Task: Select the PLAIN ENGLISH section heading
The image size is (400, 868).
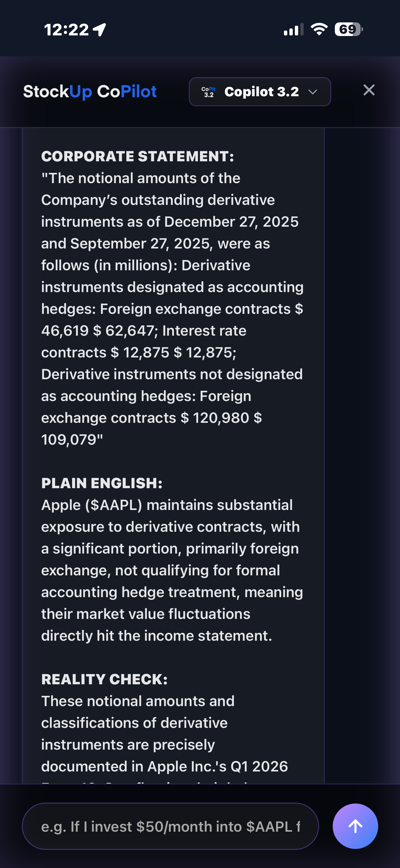Action: 102,483
